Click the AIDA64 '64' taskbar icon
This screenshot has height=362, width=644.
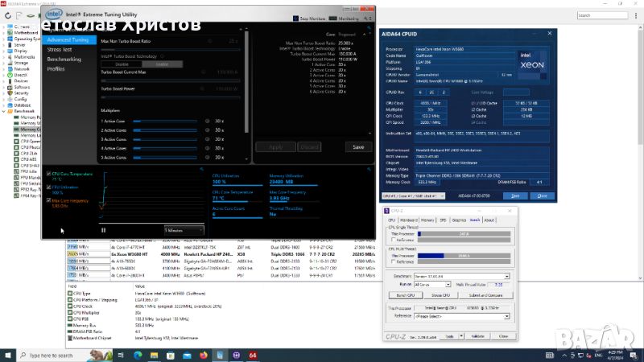click(x=252, y=354)
